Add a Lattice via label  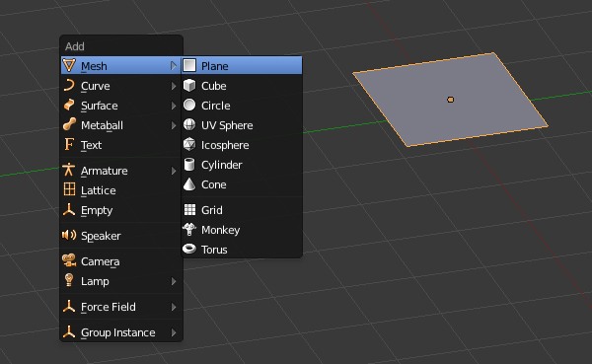coord(98,190)
